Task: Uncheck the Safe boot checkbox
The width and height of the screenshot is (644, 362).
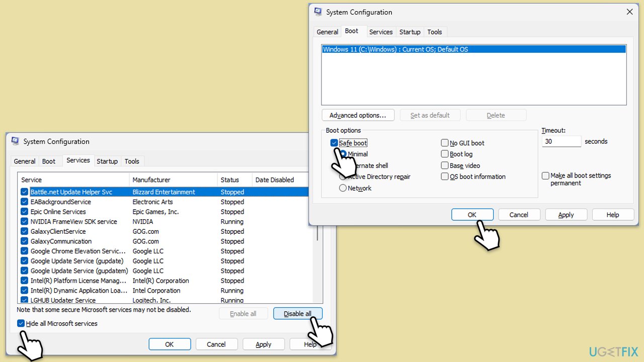Action: pos(334,143)
